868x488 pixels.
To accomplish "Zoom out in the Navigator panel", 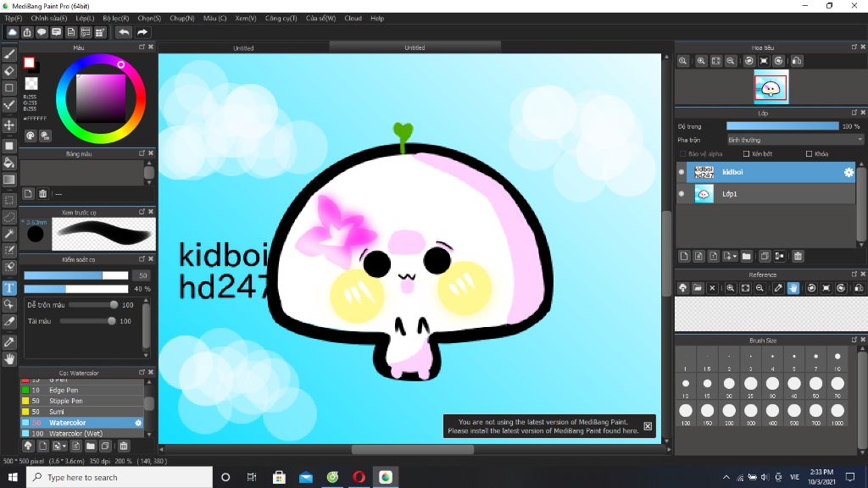I will pos(731,61).
